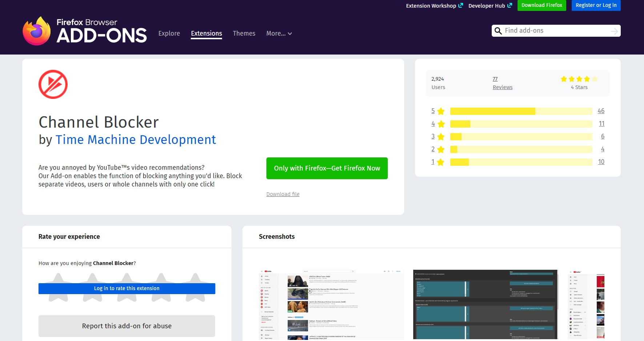The image size is (644, 341).
Task: Focus the Find add-ons search field
Action: point(556,31)
